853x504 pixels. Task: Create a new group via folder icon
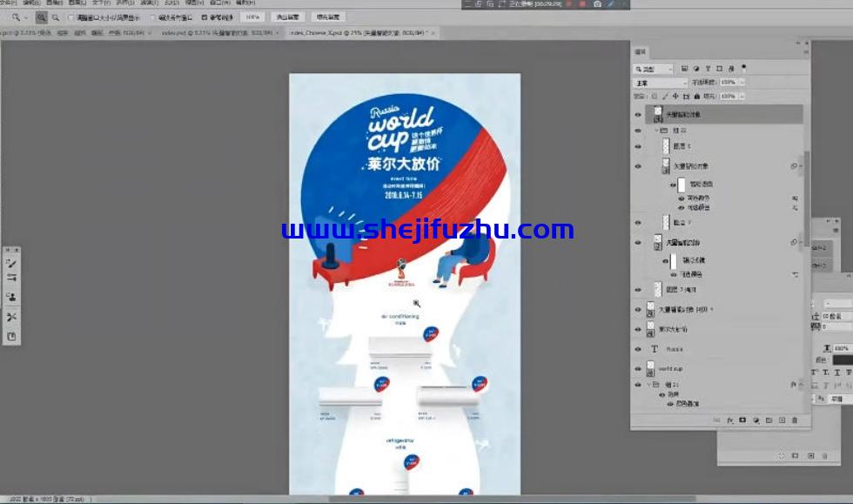[x=770, y=420]
